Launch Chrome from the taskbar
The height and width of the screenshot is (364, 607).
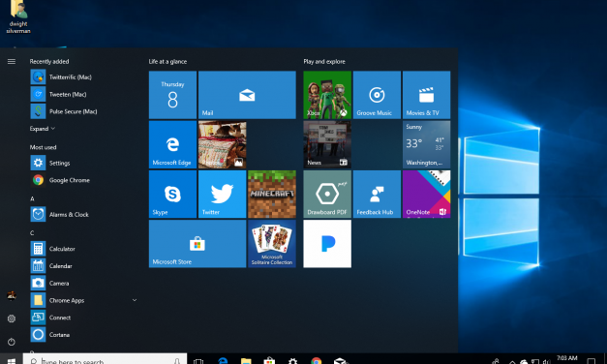point(317,360)
